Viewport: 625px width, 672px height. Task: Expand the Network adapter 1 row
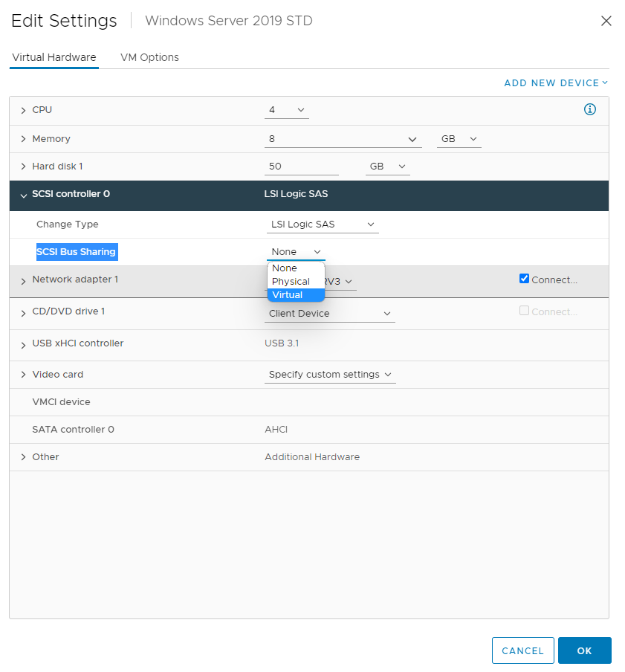coord(23,281)
